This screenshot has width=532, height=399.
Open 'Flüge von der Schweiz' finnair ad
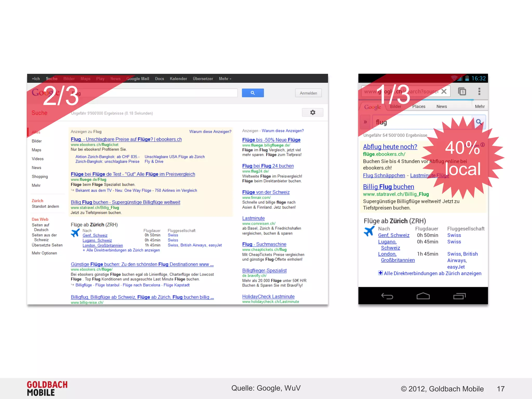(266, 192)
